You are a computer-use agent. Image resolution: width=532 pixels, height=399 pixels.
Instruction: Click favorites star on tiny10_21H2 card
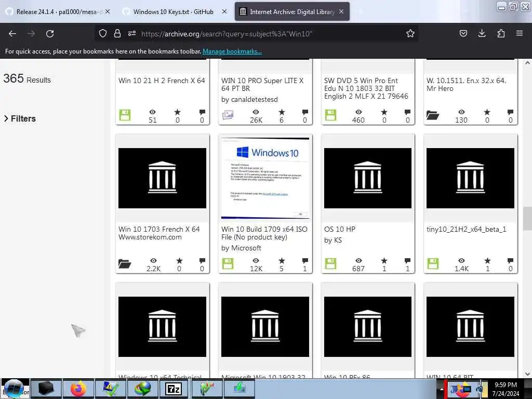pyautogui.click(x=487, y=261)
